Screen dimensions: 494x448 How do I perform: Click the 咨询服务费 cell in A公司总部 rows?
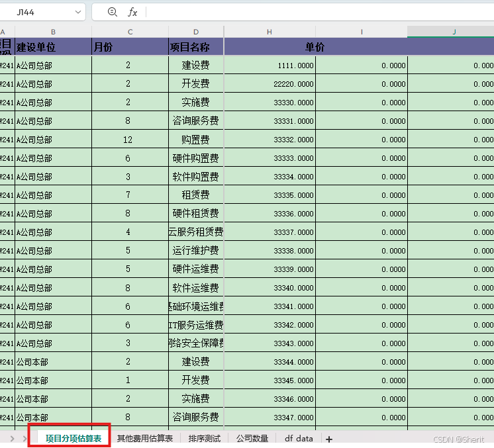(196, 121)
